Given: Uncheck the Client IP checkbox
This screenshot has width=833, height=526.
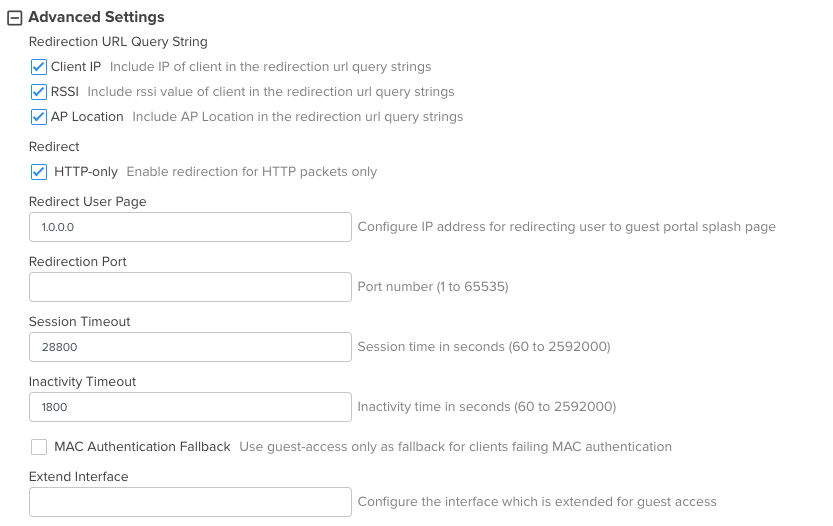Looking at the screenshot, I should 39,67.
